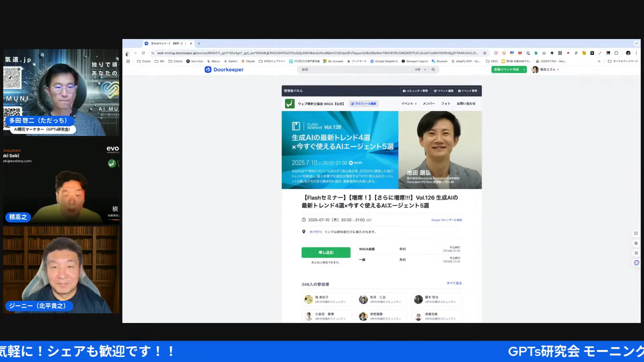Open the My Account bookmark
This screenshot has width=644, height=362.
333,61
